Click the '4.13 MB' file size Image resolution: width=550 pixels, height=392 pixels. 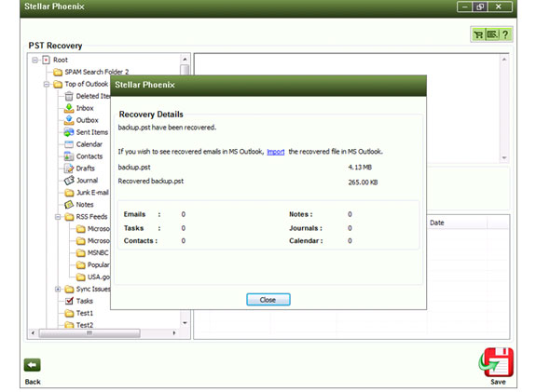(360, 168)
